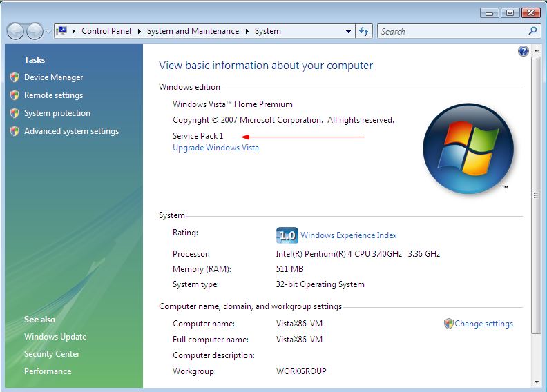Click the Back navigation arrow button
Viewport: 547px width, 392px height.
click(15, 31)
